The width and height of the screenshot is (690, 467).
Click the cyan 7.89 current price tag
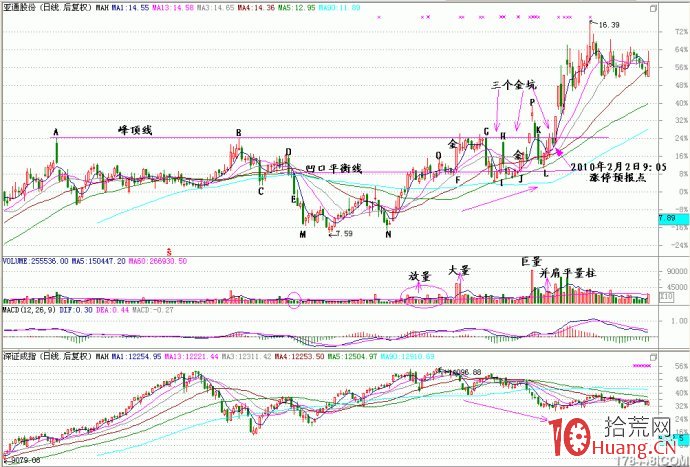point(673,218)
